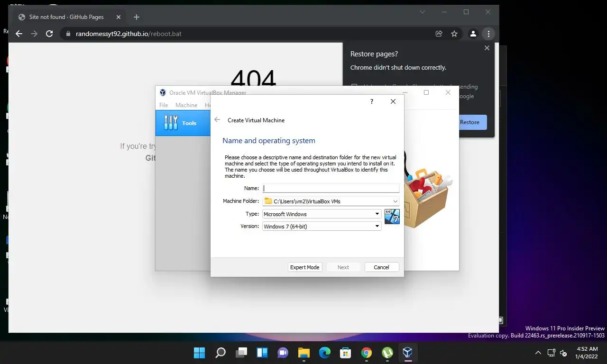Open Microsoft Store from taskbar
The width and height of the screenshot is (607, 364).
(x=346, y=353)
